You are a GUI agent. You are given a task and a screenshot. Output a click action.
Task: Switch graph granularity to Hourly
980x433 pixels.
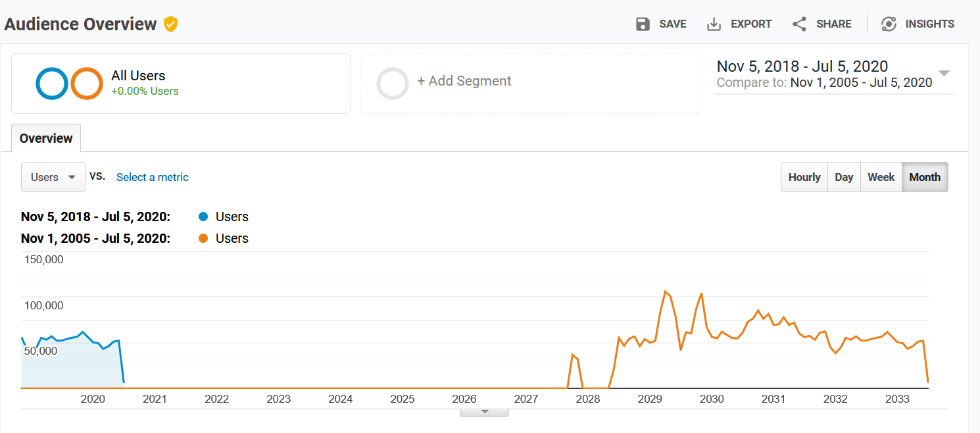click(804, 177)
